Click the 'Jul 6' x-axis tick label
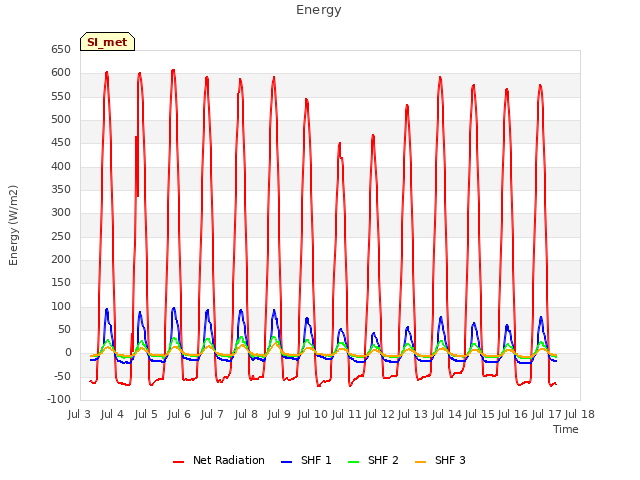The height and width of the screenshot is (480, 640). coord(179,414)
